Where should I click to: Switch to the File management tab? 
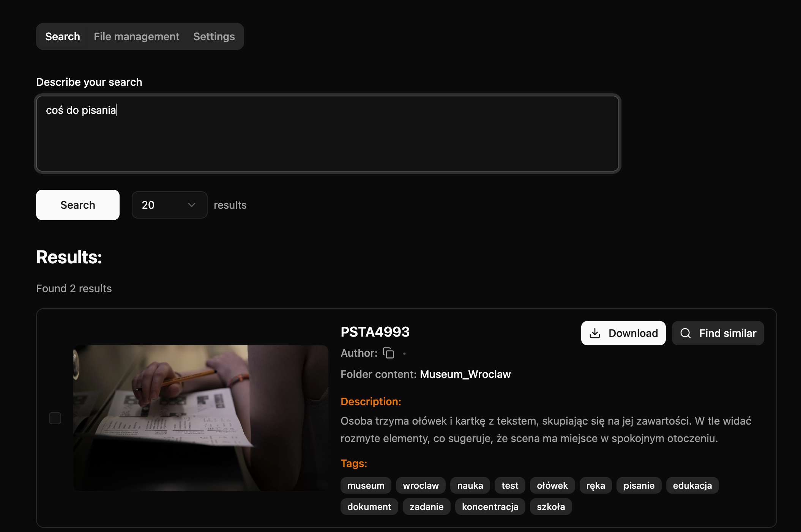[136, 36]
